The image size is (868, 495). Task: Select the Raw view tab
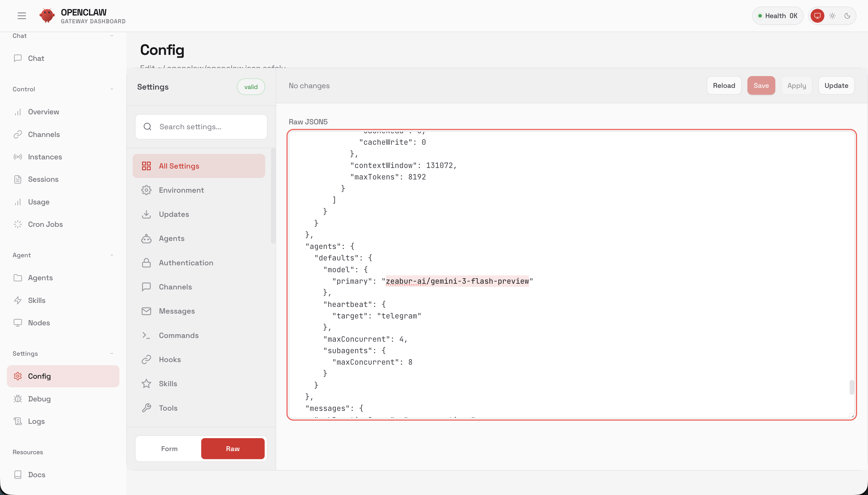pyautogui.click(x=232, y=448)
